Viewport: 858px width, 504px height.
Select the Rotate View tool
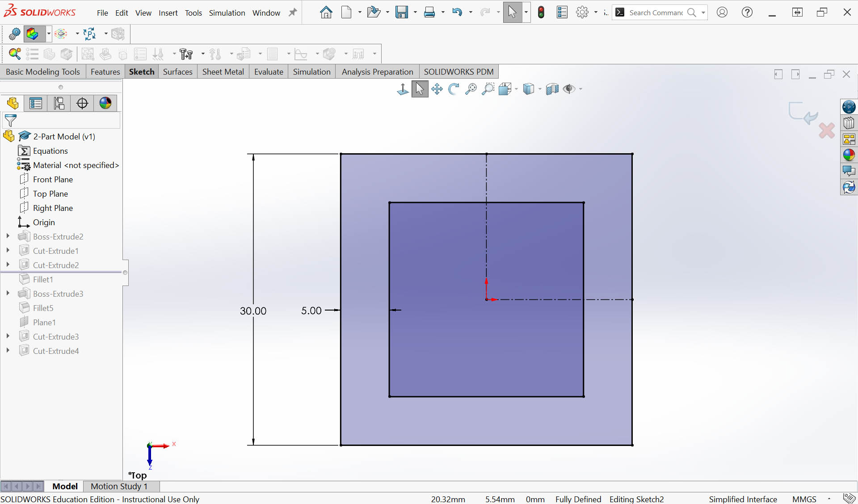[454, 89]
